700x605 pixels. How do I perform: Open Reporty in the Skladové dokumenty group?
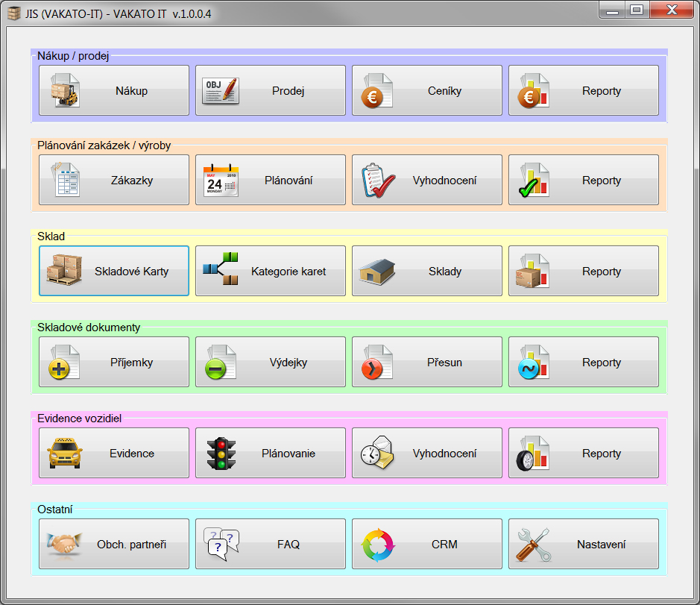(x=584, y=362)
